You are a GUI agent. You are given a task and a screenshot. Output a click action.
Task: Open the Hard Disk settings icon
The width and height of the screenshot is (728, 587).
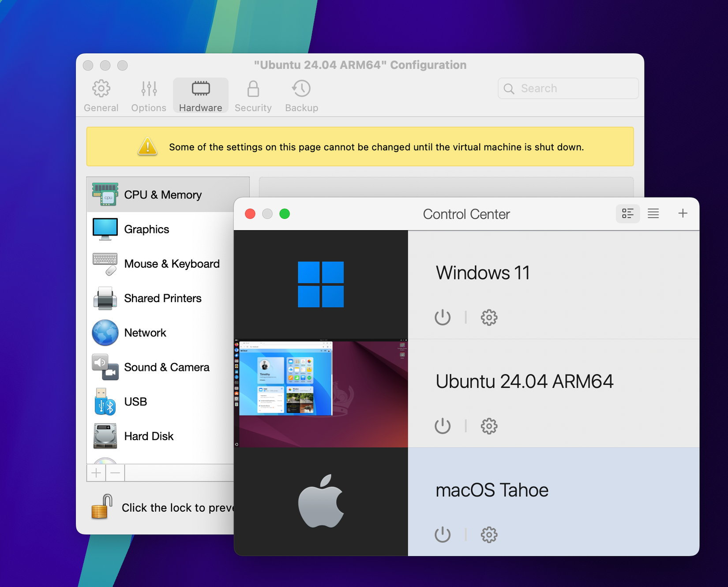tap(104, 436)
